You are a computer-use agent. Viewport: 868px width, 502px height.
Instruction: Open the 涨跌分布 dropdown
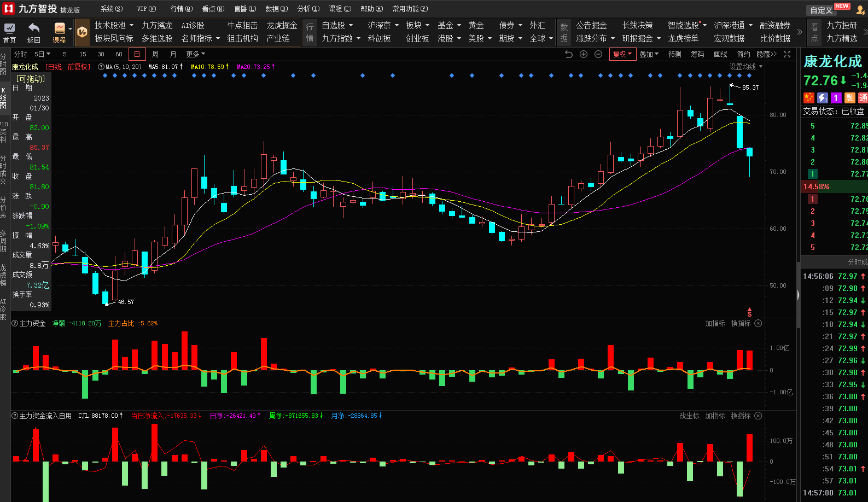(x=595, y=38)
